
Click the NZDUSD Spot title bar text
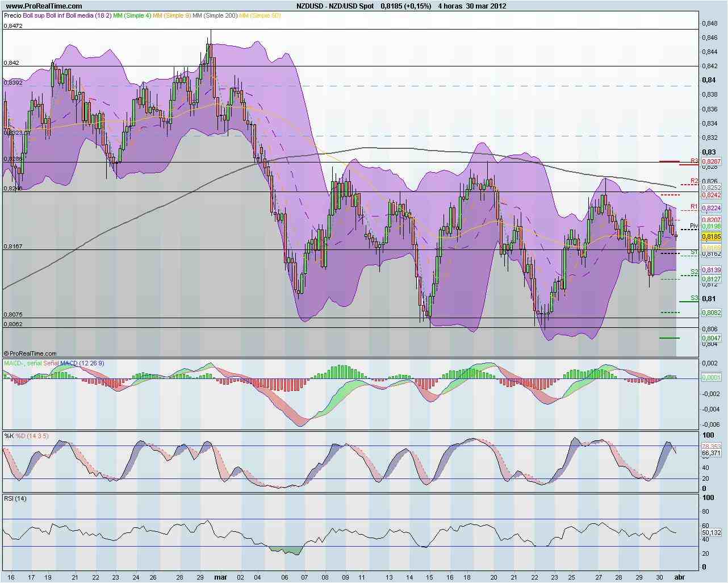[334, 6]
